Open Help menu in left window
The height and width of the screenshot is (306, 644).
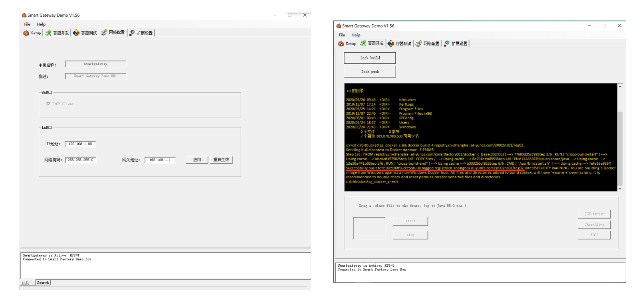(41, 24)
